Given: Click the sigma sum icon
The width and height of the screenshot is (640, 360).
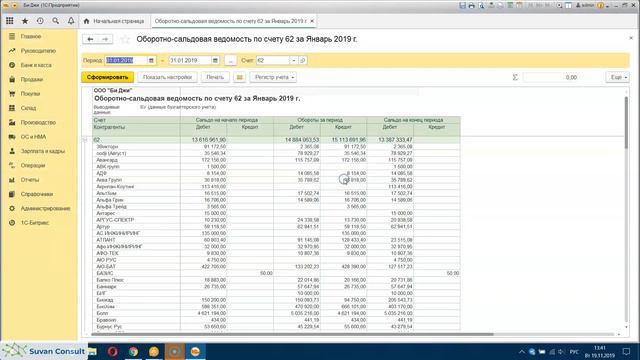Looking at the screenshot, I should click(515, 77).
